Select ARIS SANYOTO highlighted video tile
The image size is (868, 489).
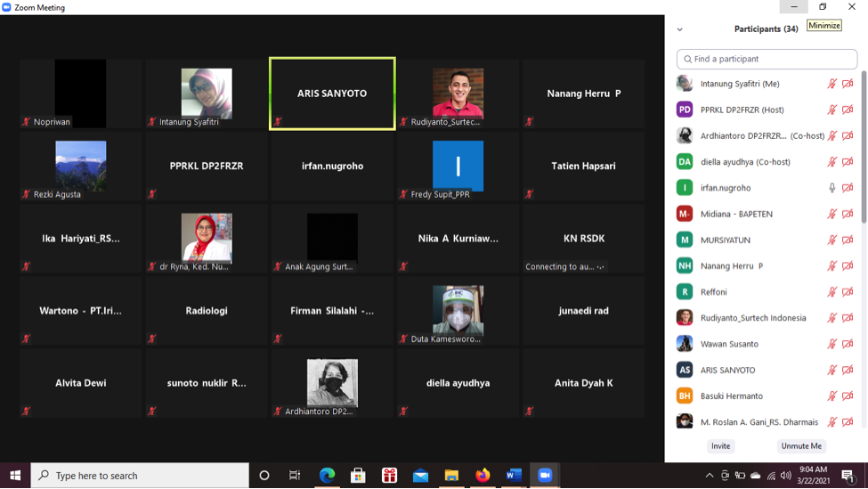[332, 94]
